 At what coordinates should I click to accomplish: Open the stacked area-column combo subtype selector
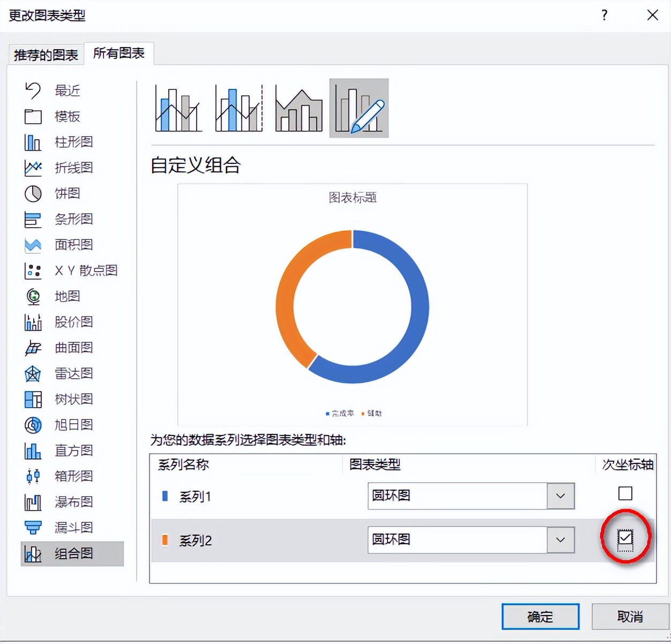pyautogui.click(x=298, y=107)
